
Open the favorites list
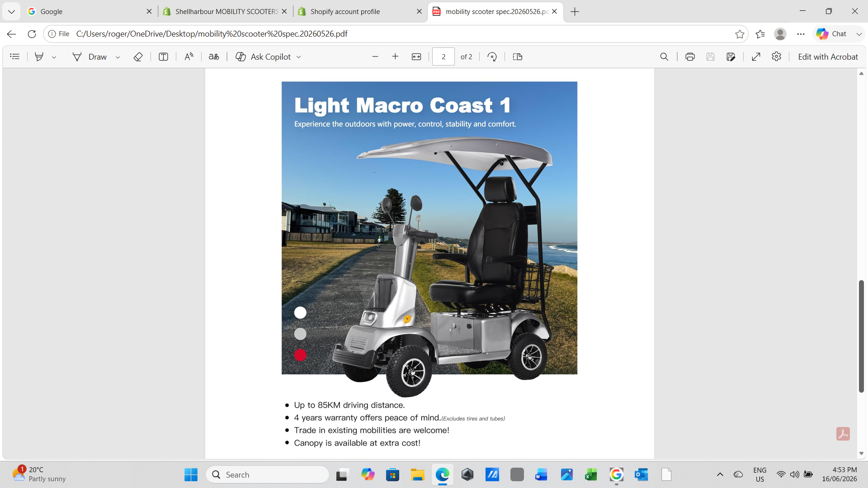point(760,34)
